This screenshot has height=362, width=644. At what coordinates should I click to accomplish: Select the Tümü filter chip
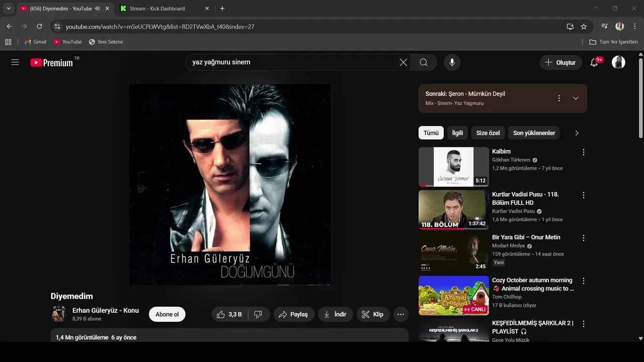click(x=431, y=133)
